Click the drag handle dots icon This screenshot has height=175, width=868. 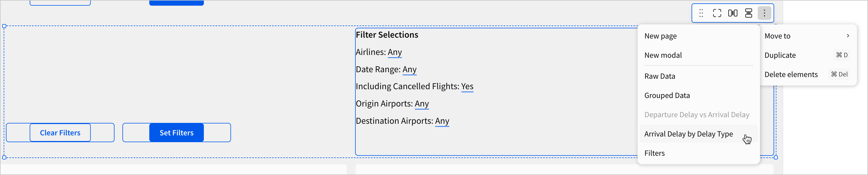701,13
